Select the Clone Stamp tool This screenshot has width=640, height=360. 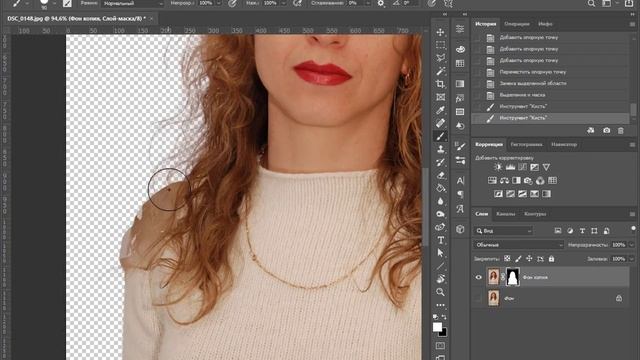point(440,149)
